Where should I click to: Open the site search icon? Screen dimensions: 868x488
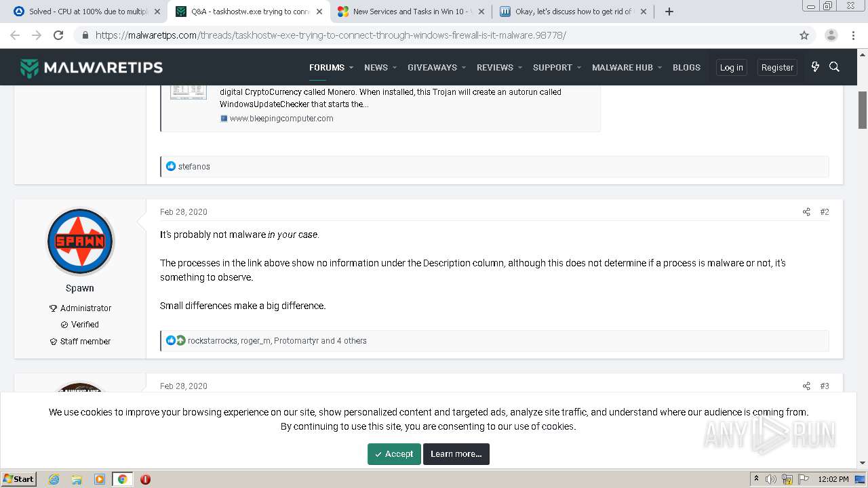[835, 67]
